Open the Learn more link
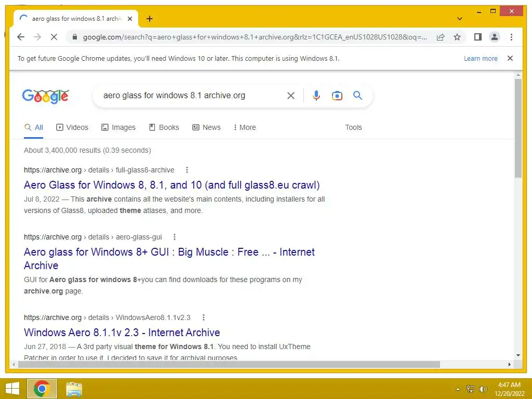Viewport: 532px width, 399px height. click(x=481, y=58)
